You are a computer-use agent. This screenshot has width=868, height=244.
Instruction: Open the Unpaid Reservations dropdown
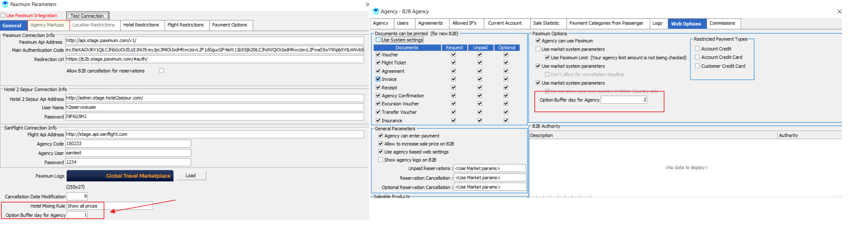point(489,168)
